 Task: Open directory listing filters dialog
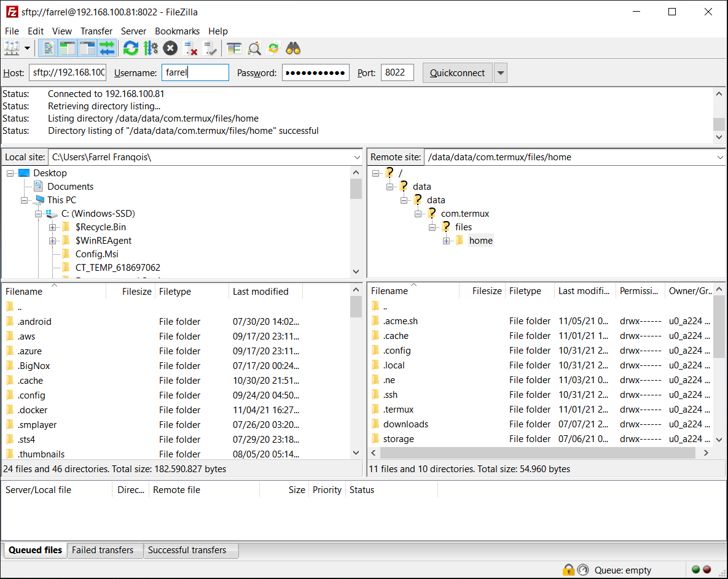point(234,49)
